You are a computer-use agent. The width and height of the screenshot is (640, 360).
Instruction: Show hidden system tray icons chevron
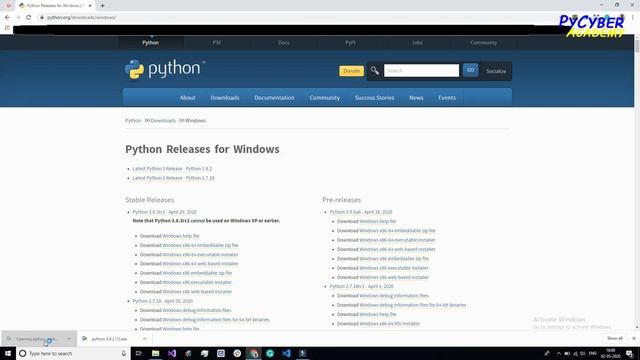point(558,353)
